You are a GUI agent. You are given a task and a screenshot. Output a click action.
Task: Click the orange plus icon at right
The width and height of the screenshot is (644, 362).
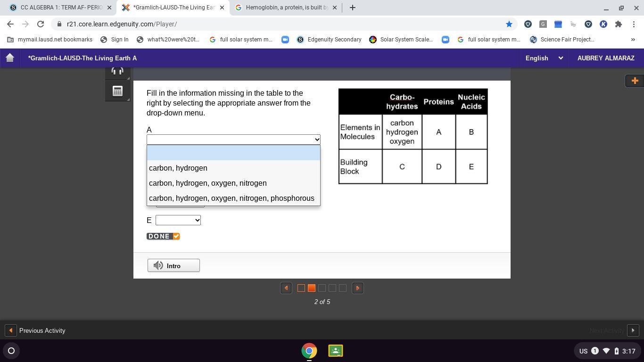(x=634, y=81)
